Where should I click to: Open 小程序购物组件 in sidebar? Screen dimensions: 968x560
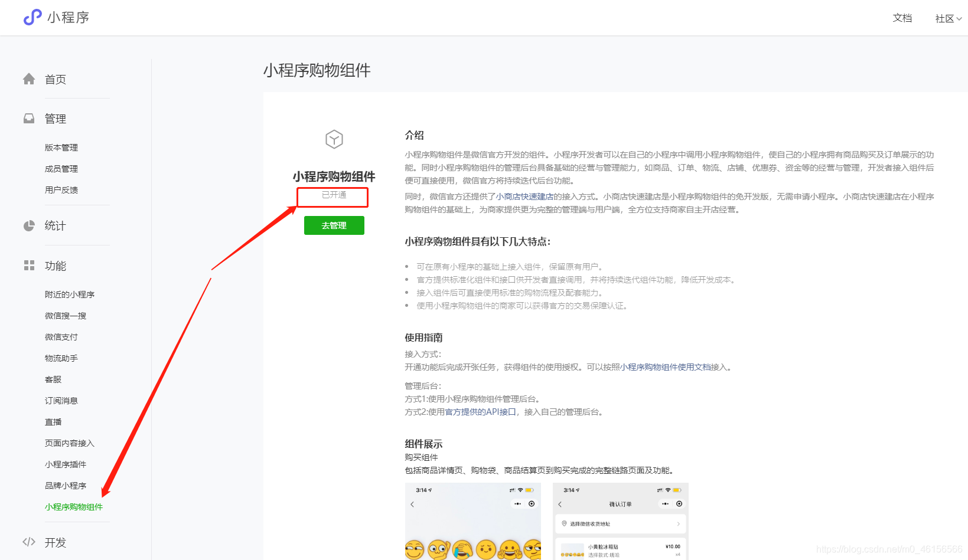tap(74, 507)
